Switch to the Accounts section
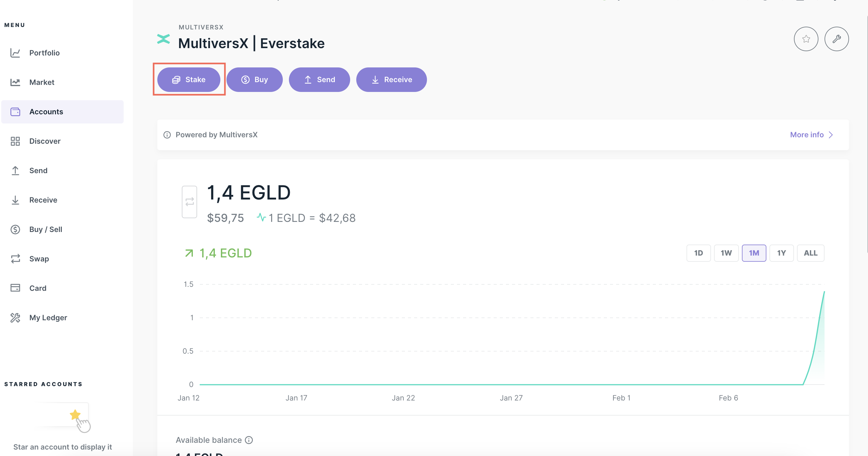 [x=46, y=112]
